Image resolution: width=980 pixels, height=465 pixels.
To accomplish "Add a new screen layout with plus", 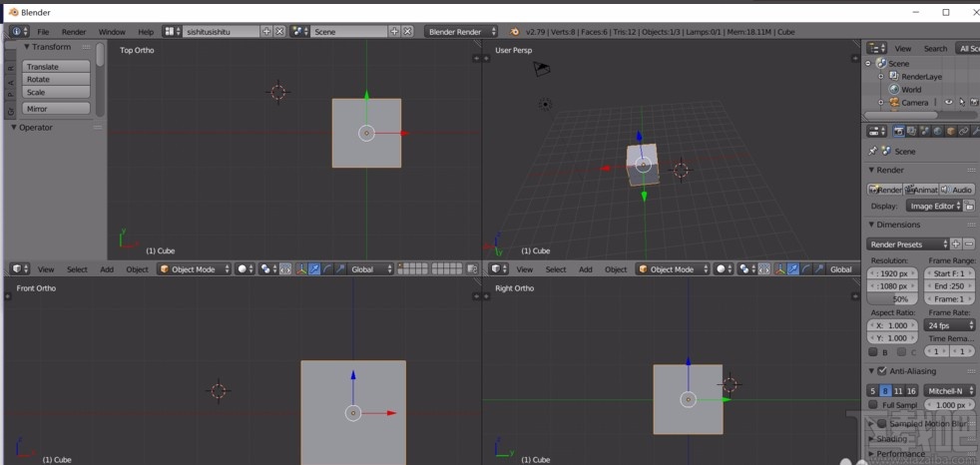I will (266, 32).
